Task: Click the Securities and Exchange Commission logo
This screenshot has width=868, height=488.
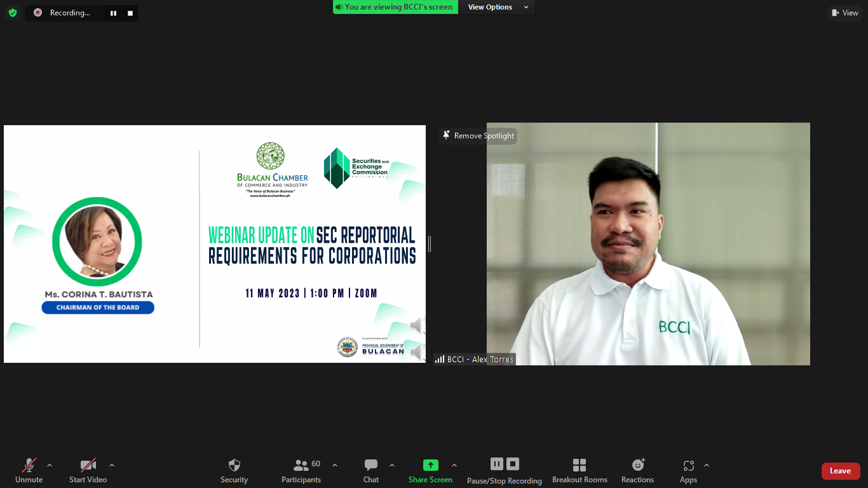Action: pos(356,168)
